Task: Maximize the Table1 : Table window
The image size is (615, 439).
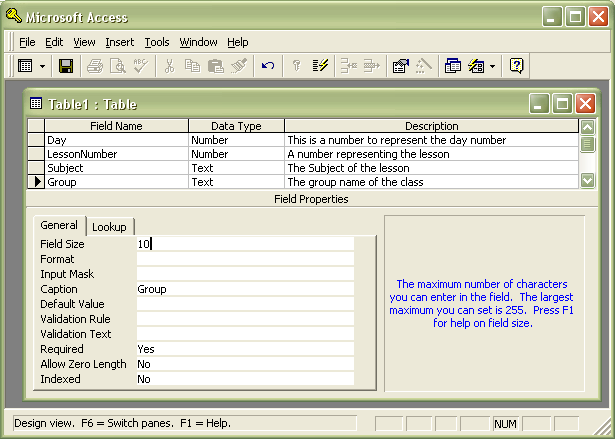Action: (x=562, y=104)
